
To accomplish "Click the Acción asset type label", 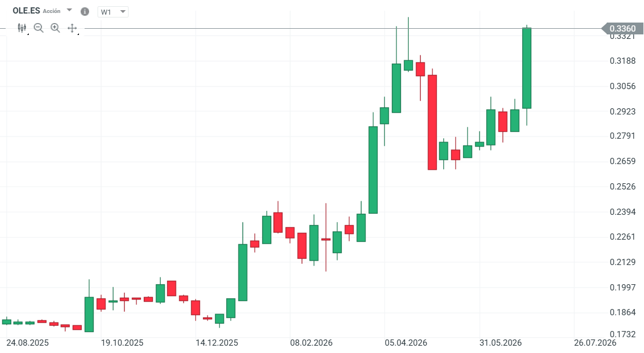I will (x=52, y=11).
